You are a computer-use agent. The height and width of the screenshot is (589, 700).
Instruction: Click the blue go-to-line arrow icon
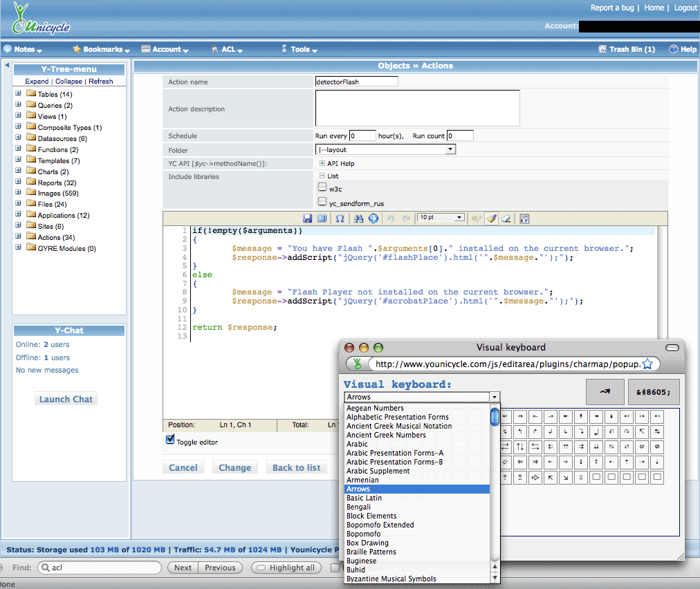click(374, 218)
